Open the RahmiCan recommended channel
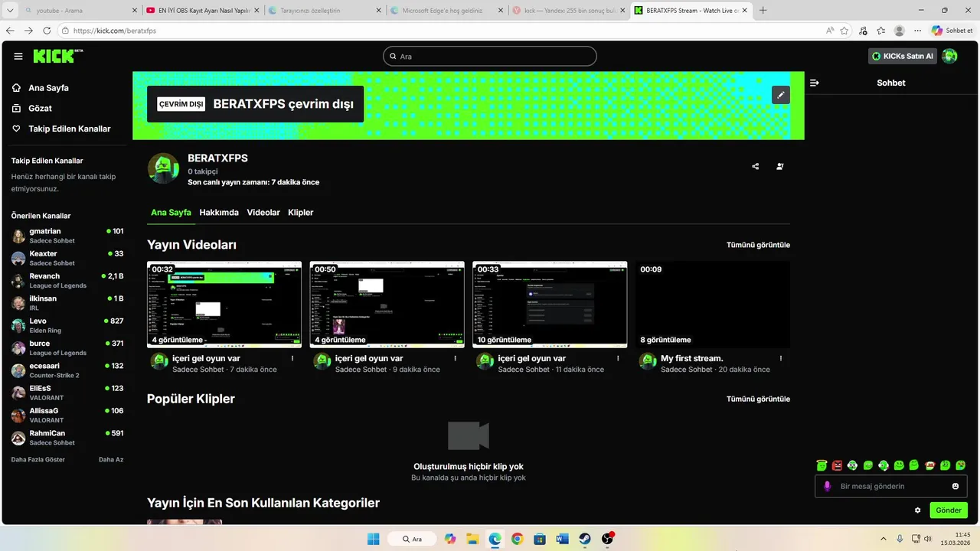The width and height of the screenshot is (980, 551). [x=67, y=438]
